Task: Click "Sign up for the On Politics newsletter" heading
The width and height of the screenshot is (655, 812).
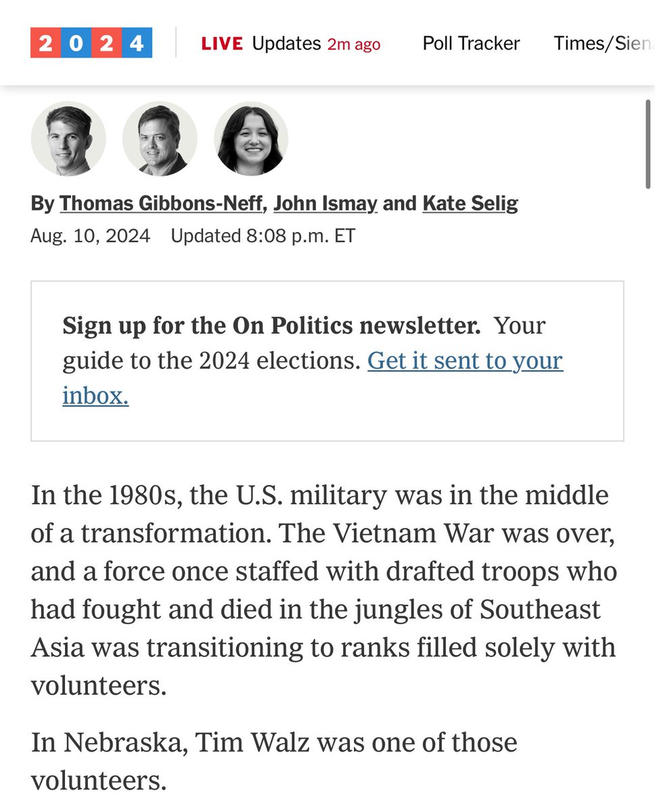Action: 271,325
